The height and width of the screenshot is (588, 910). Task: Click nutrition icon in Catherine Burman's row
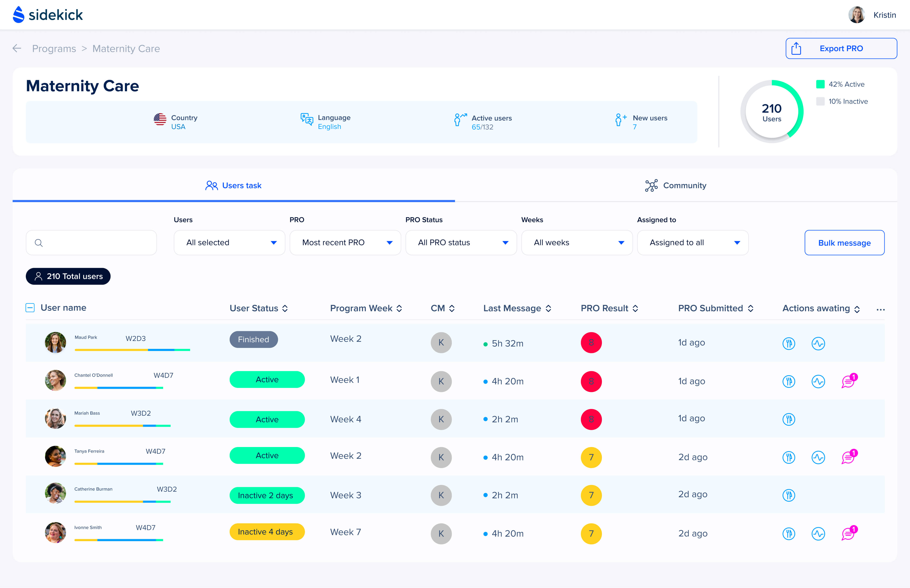coord(789,495)
